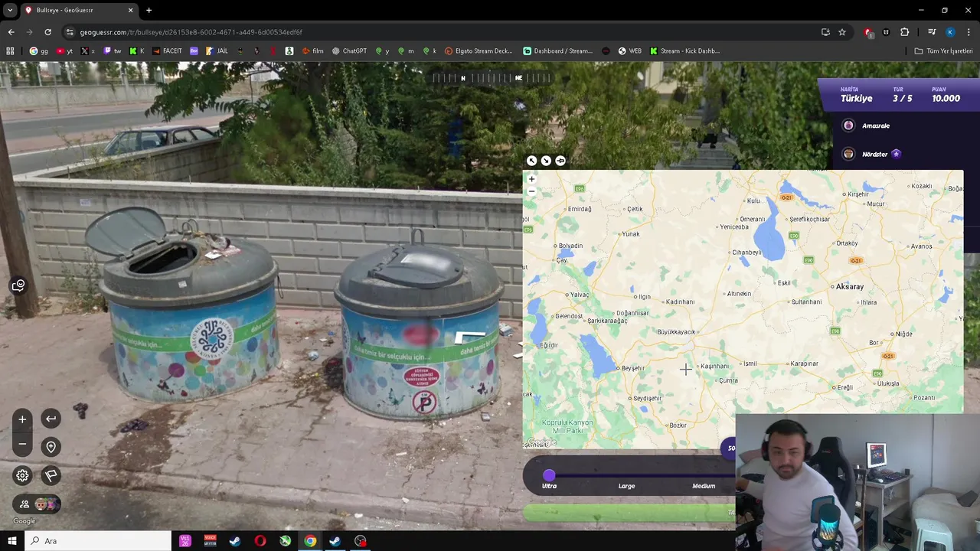This screenshot has width=980, height=551.
Task: Shrink the guess map with down-arrow icon
Action: pos(546,161)
